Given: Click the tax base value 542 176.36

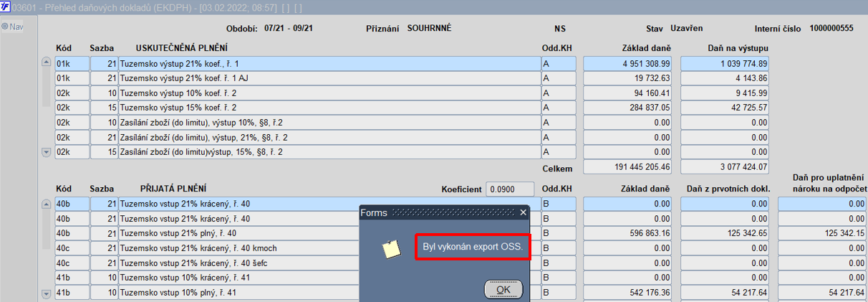Looking at the screenshot, I should click(628, 293).
